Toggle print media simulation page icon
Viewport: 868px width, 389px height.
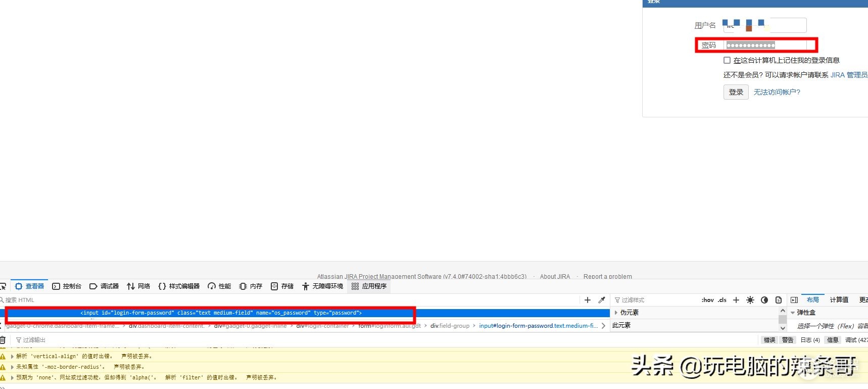click(x=779, y=300)
